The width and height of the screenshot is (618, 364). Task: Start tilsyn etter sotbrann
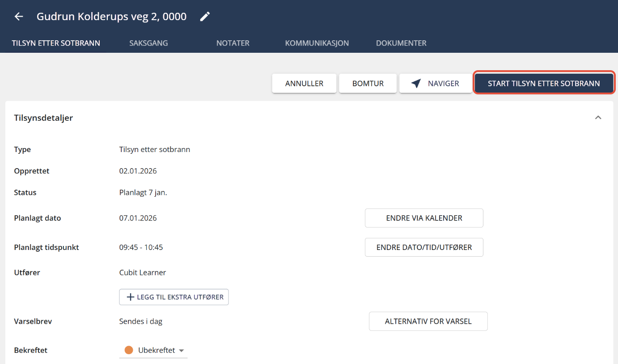[544, 83]
